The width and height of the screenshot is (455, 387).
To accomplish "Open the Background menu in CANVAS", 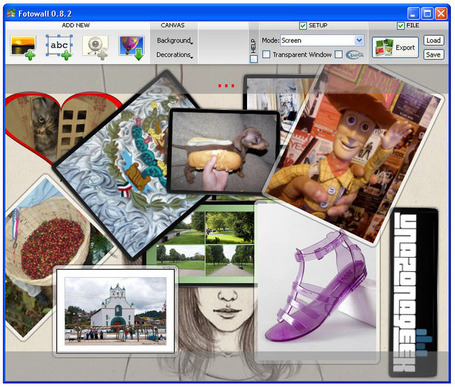I will (175, 40).
